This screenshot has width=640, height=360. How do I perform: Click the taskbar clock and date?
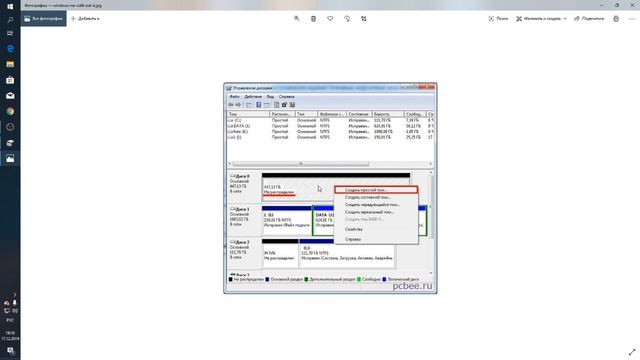pos(10,336)
